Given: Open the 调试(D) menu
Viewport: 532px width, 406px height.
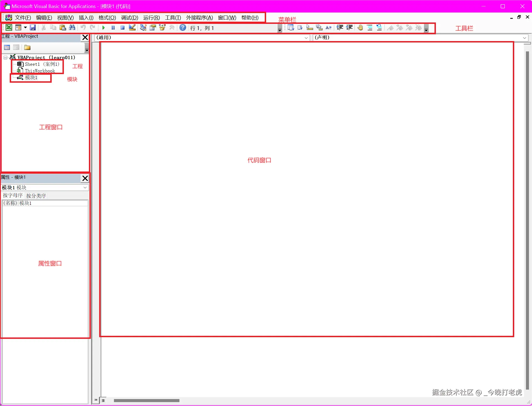Looking at the screenshot, I should pos(129,17).
